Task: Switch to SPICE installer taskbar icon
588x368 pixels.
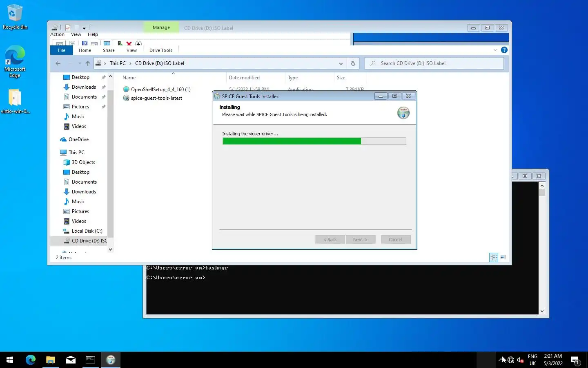Action: coord(110,360)
